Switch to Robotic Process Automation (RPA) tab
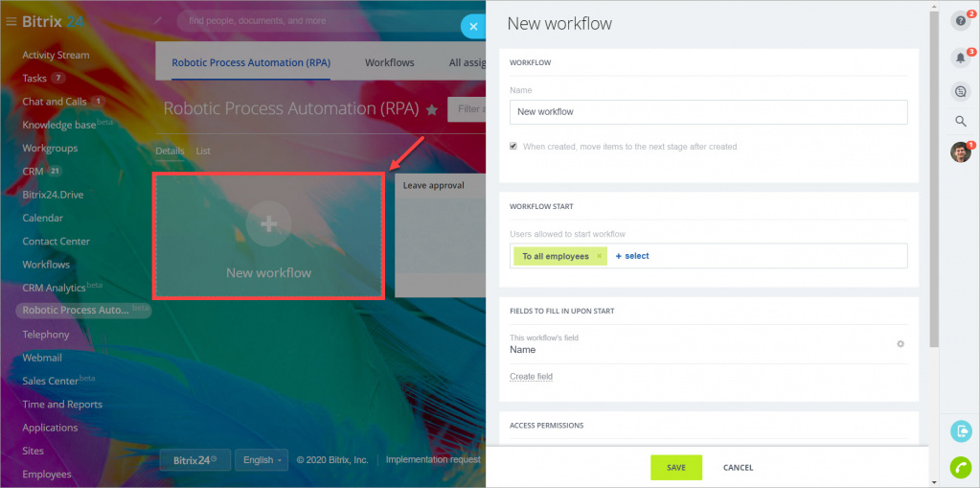The height and width of the screenshot is (488, 980). 251,62
